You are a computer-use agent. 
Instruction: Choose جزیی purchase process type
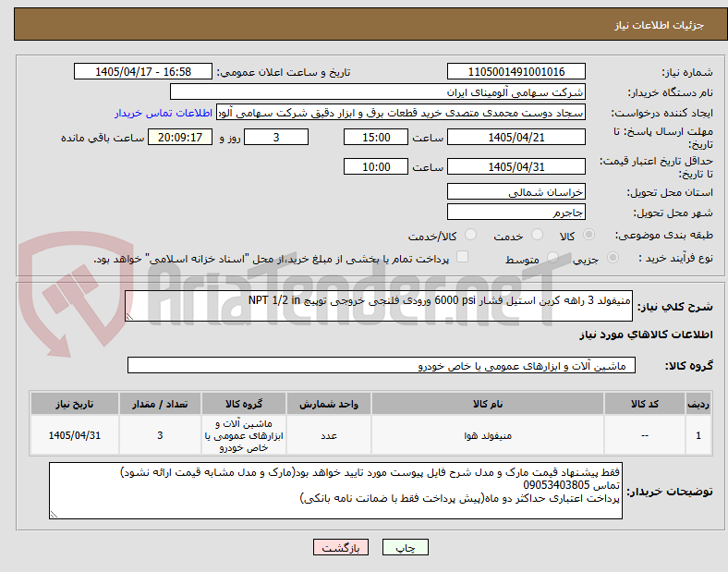click(613, 258)
